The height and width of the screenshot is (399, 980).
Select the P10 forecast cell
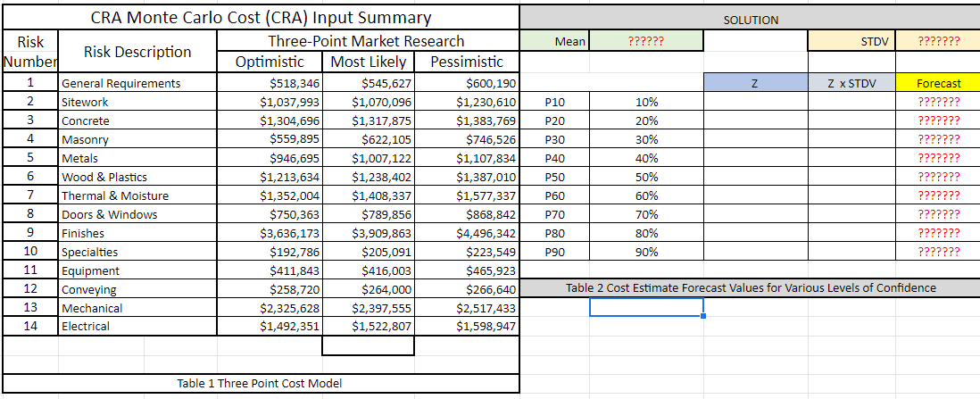click(937, 102)
